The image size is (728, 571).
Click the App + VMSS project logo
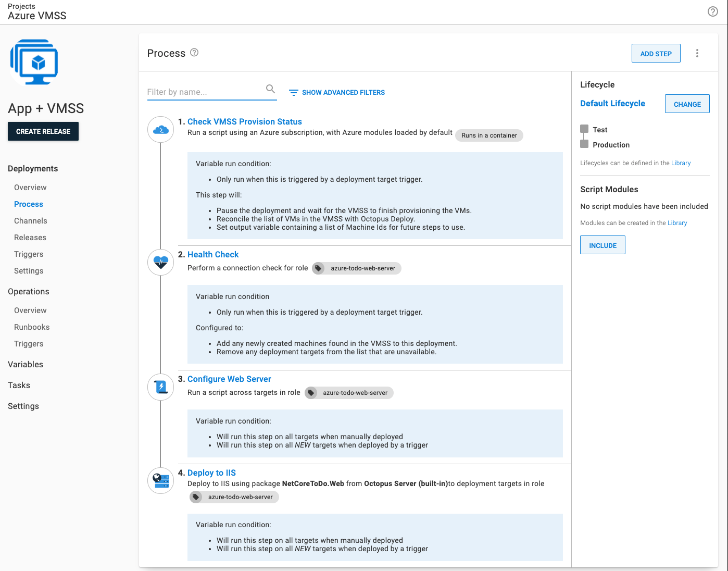[x=34, y=61]
